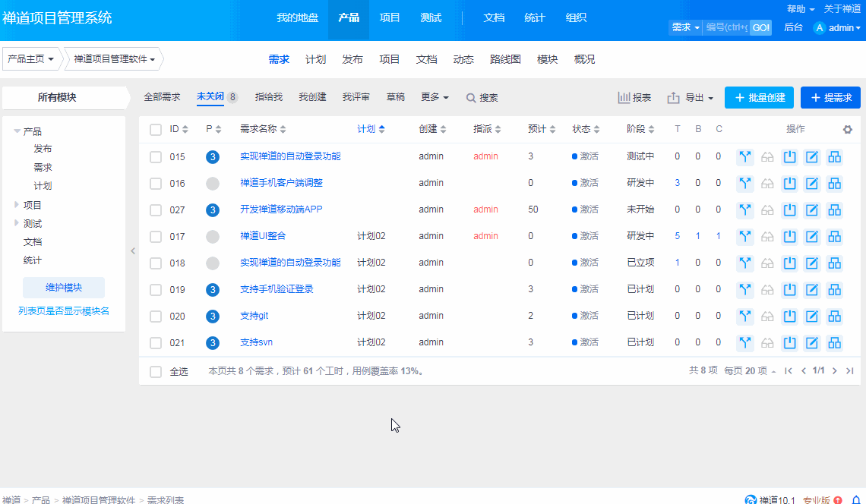Click create-case icon for story 017
This screenshot has width=866, height=504.
pyautogui.click(x=835, y=236)
